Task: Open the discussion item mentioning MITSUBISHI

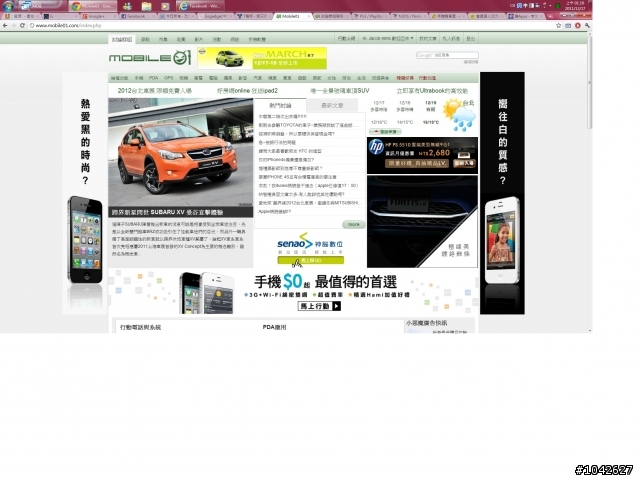Action: point(309,203)
